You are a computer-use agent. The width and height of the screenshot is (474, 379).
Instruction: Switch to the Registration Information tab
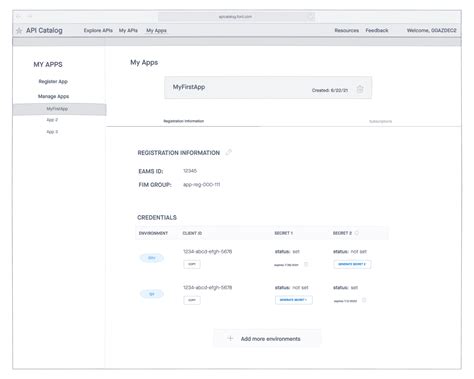(x=184, y=121)
